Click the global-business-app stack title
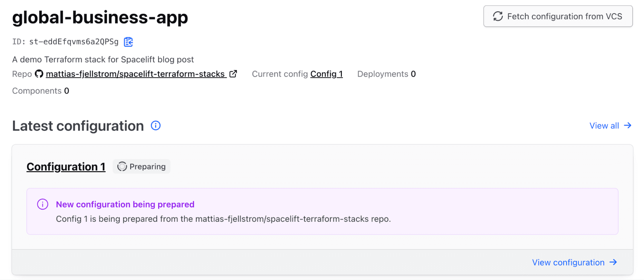This screenshot has height=280, width=644. coord(100,18)
